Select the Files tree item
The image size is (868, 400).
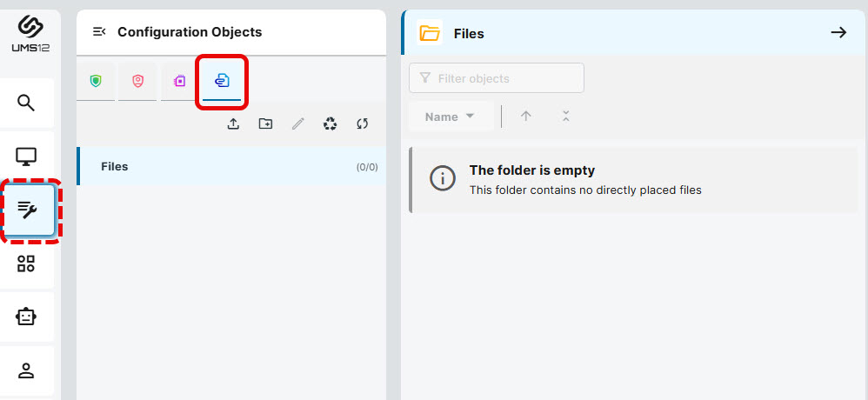(231, 166)
